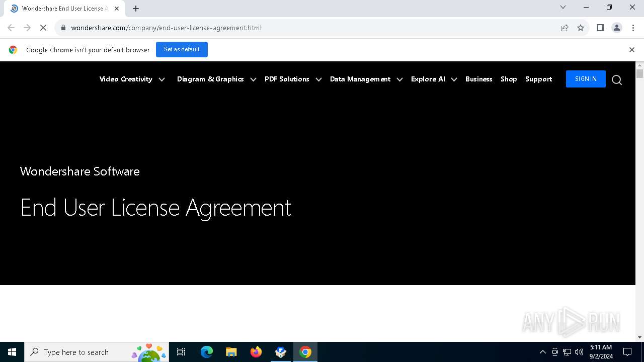Click the SIGN IN button

click(x=586, y=79)
